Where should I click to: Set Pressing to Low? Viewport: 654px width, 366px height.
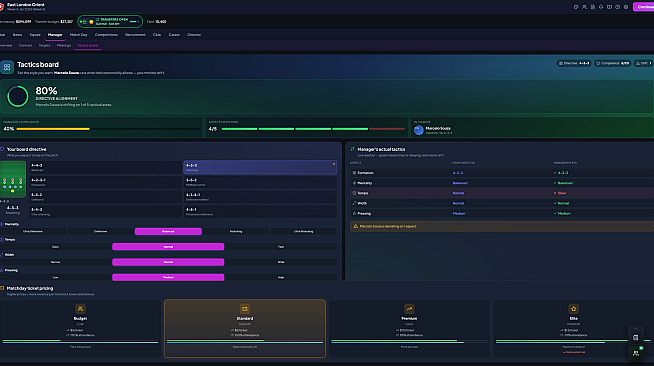pyautogui.click(x=55, y=277)
